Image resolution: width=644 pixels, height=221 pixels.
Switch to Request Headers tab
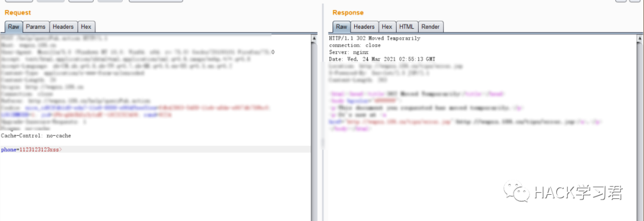(x=63, y=27)
